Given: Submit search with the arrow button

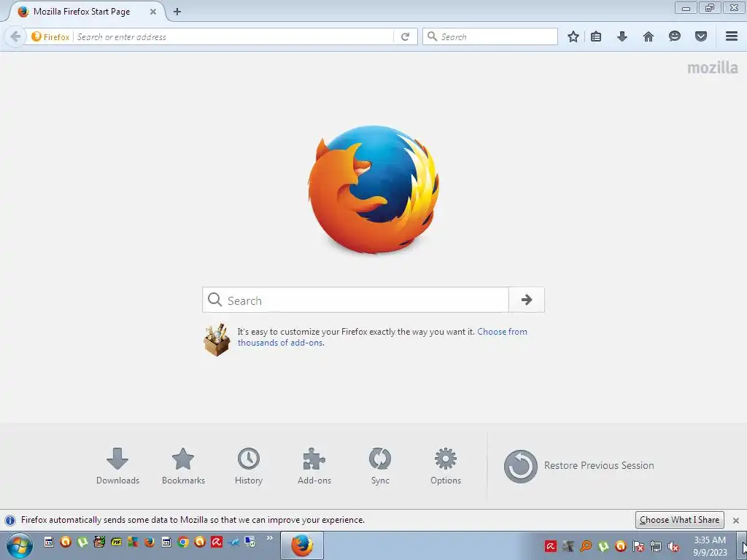Looking at the screenshot, I should pyautogui.click(x=527, y=300).
